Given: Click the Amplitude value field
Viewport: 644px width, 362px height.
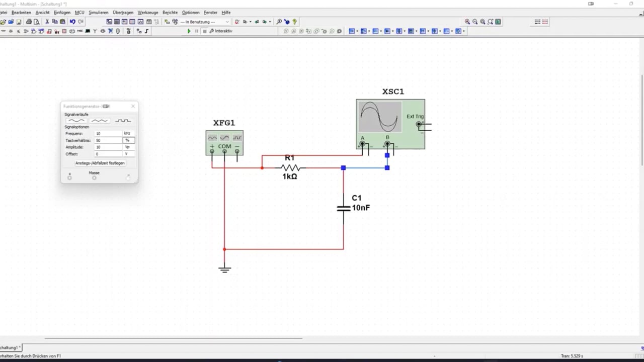Looking at the screenshot, I should point(108,147).
